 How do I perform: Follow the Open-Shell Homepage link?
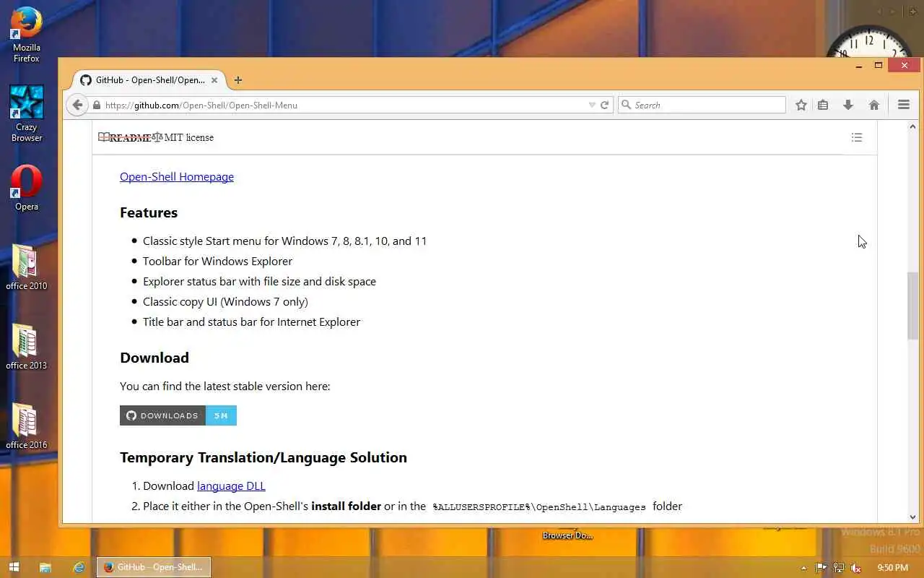coord(177,176)
